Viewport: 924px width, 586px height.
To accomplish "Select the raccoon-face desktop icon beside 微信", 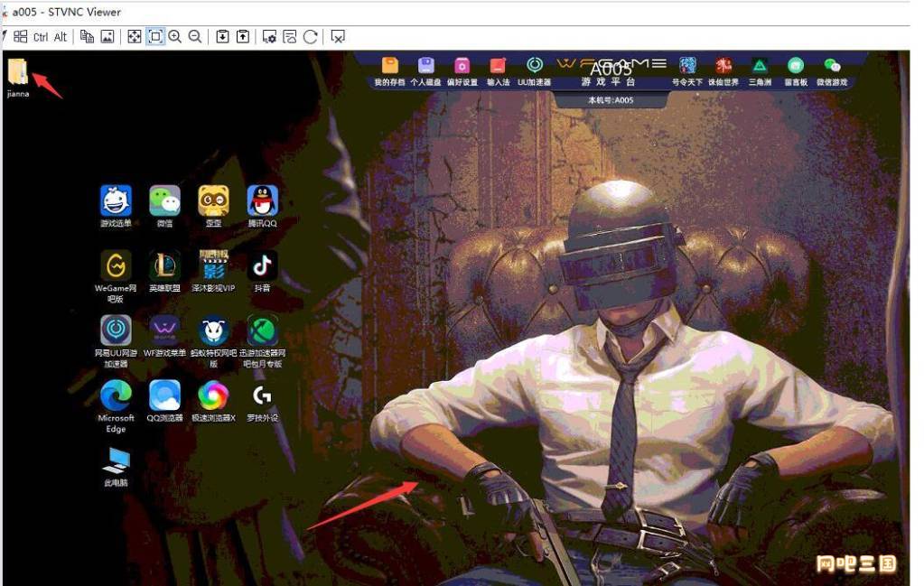I will (213, 206).
